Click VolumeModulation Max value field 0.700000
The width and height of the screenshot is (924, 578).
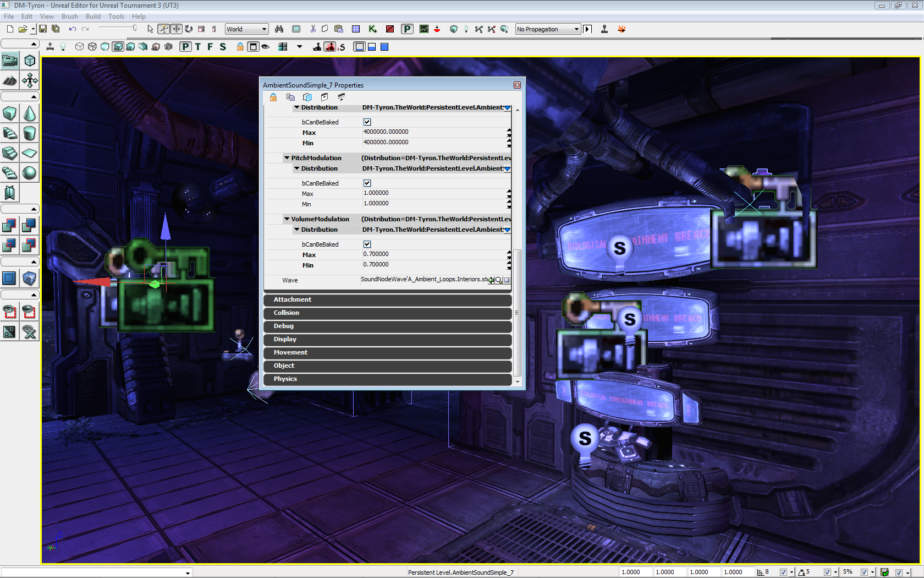point(435,254)
